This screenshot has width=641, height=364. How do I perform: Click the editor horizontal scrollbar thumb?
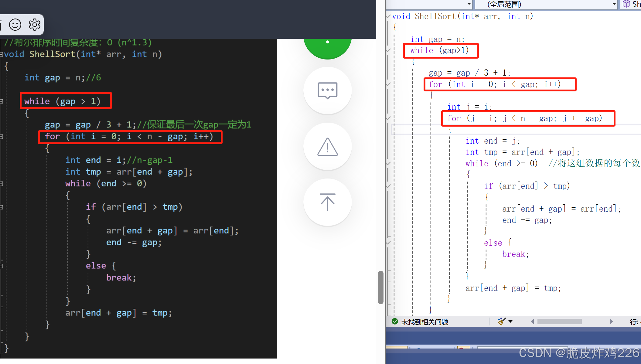[559, 321]
